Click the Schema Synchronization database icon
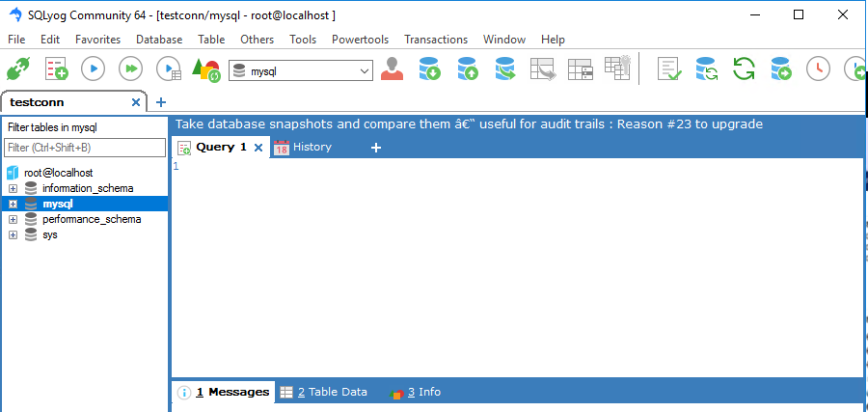Screen dimensions: 868x412 click(x=706, y=69)
